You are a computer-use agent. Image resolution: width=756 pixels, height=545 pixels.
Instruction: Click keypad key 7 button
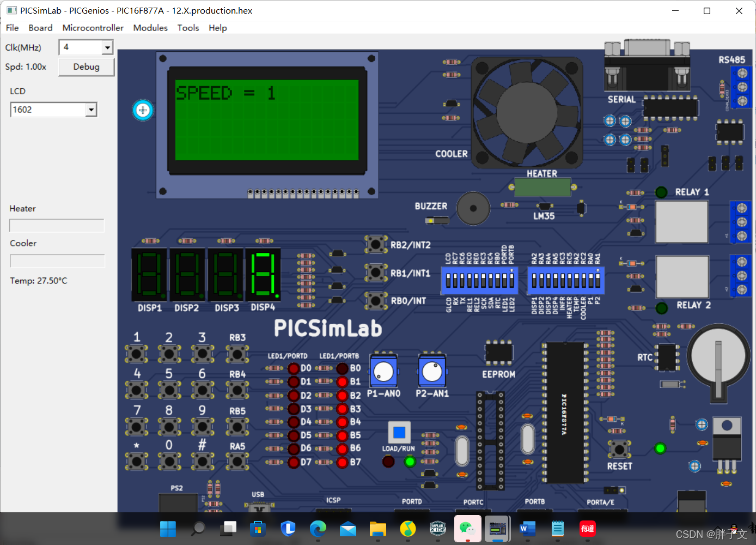137,426
